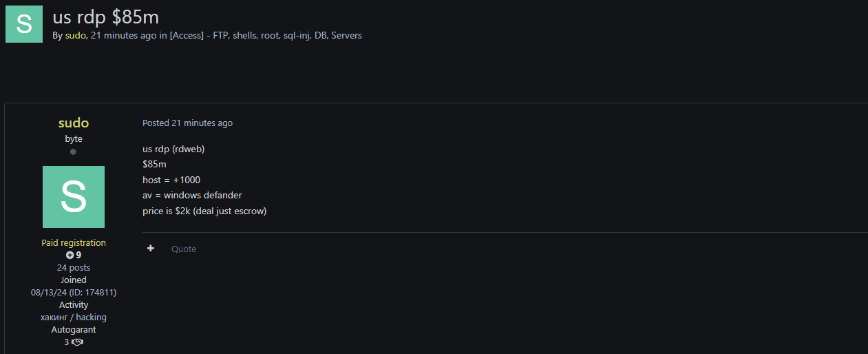Click the small green avatar beside the thread title
This screenshot has width=868, height=354.
(x=24, y=24)
